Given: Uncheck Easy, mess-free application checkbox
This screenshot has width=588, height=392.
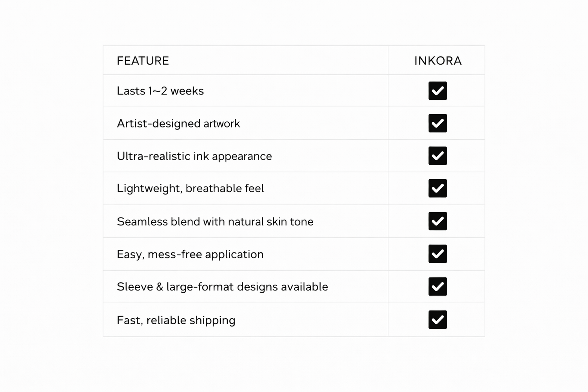Looking at the screenshot, I should click(x=437, y=254).
